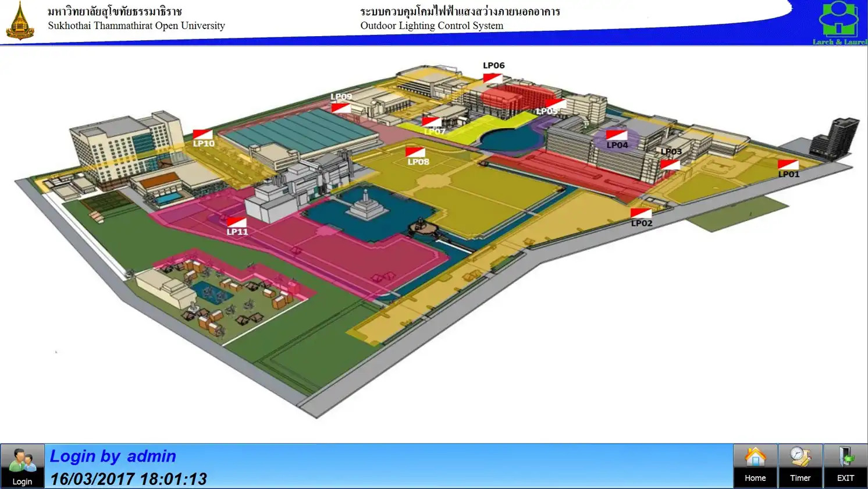The width and height of the screenshot is (868, 489).
Task: Click the Larch & Laurel logo
Action: tap(838, 23)
